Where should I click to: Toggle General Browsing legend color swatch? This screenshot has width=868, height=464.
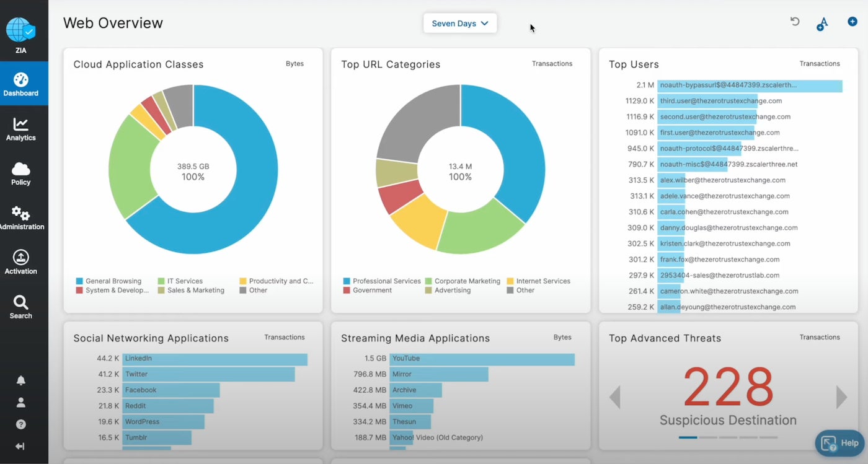pos(79,281)
